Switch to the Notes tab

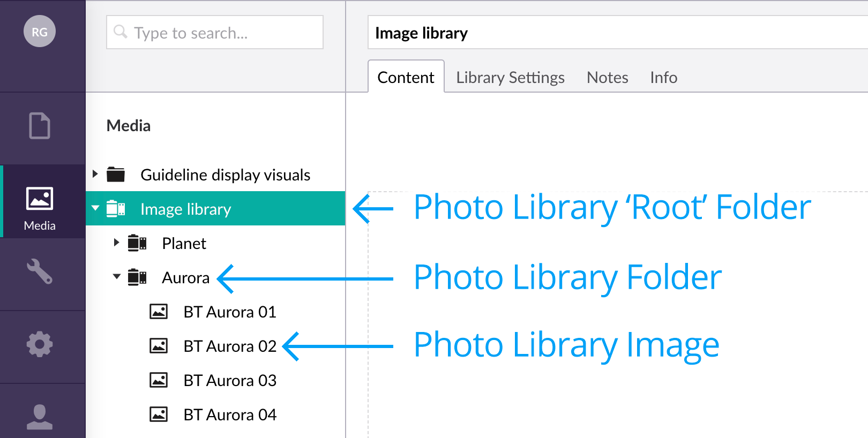tap(607, 78)
